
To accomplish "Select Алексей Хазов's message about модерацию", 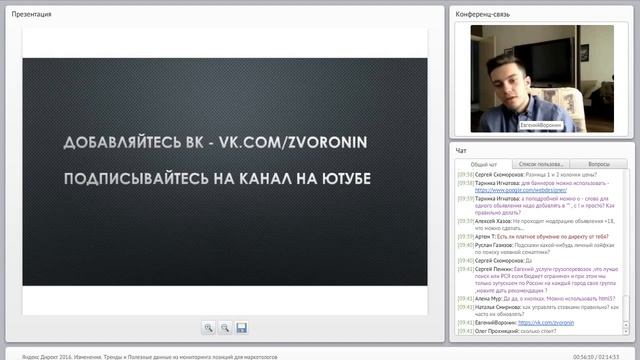I will pyautogui.click(x=536, y=224).
